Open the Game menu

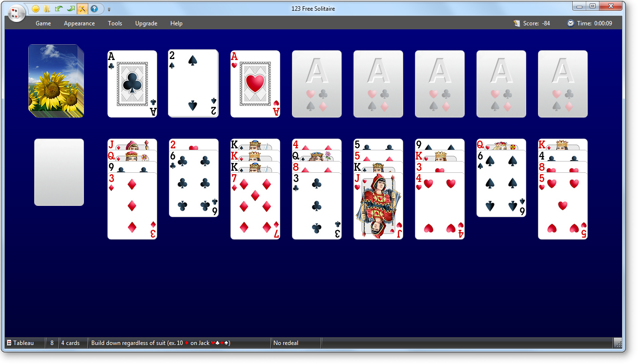pos(43,23)
